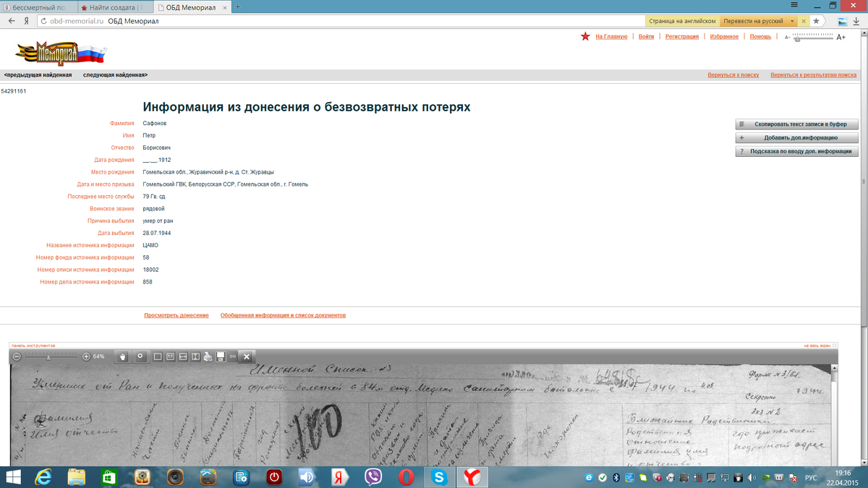The image size is (868, 488).
Task: Click Добавить доп.информацию button
Action: (797, 138)
